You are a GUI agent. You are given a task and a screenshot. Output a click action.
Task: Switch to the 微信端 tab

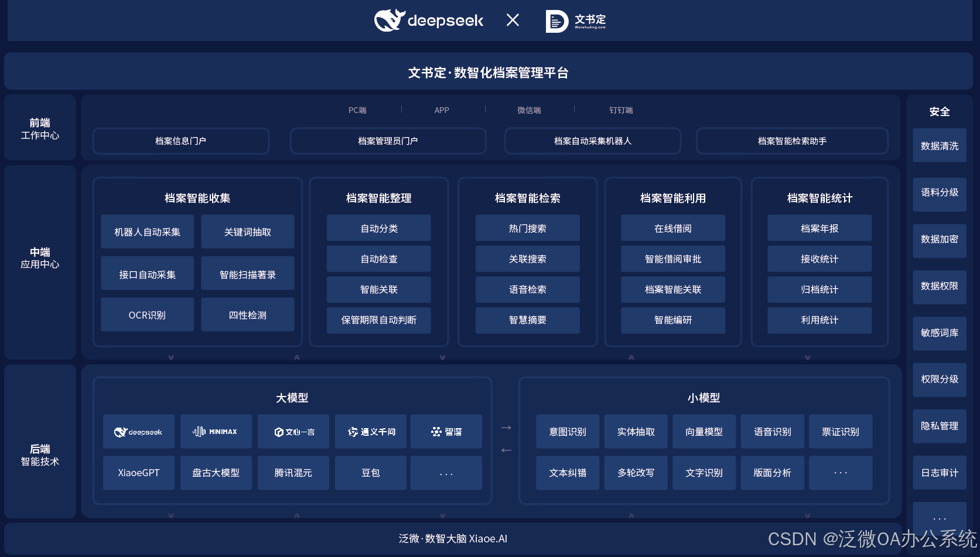(529, 110)
